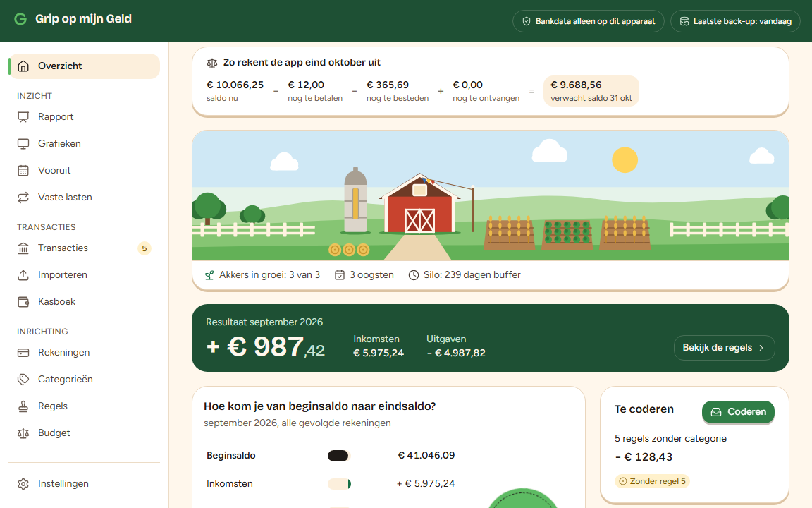Viewport: 812px width, 508px height.
Task: Navigate to Importeren
Action: point(85,275)
